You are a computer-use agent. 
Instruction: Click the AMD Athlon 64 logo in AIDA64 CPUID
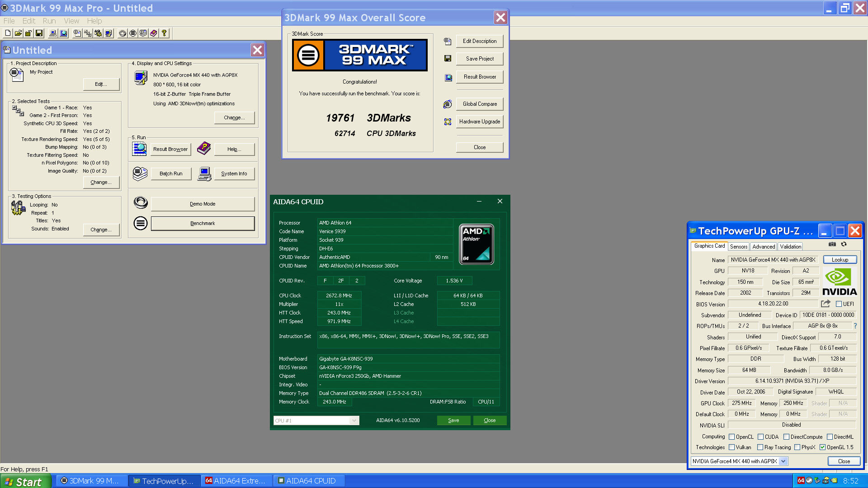(x=476, y=244)
